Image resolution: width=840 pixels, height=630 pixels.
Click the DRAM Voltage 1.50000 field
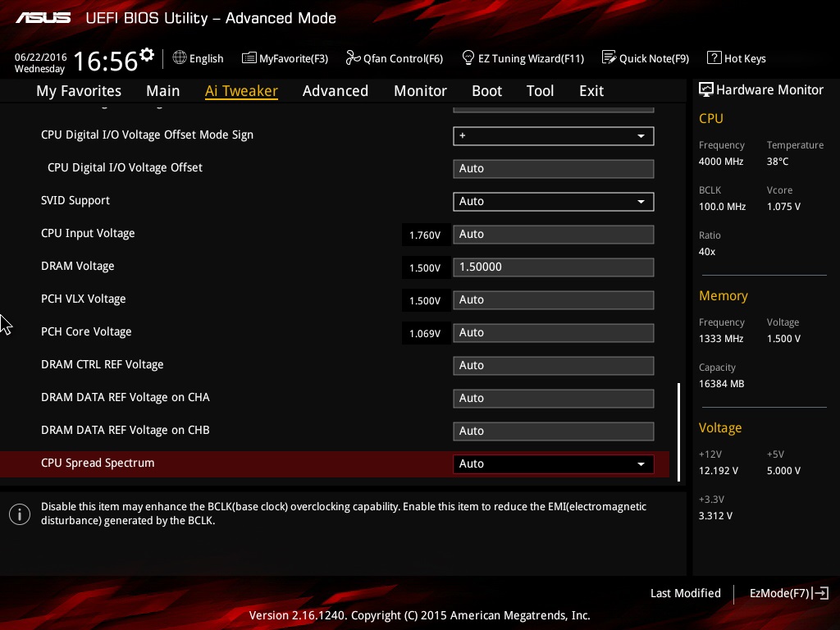[x=554, y=267]
